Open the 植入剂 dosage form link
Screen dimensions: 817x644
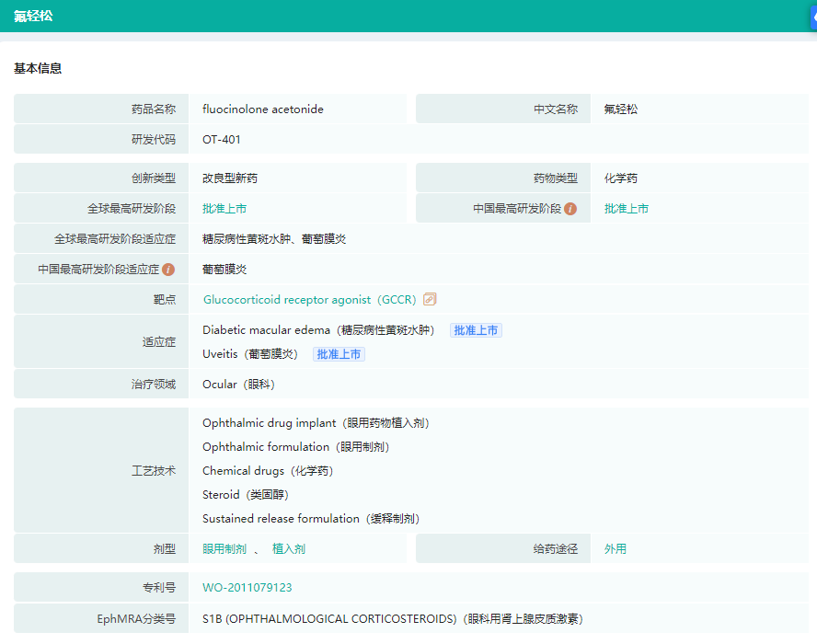click(x=289, y=549)
